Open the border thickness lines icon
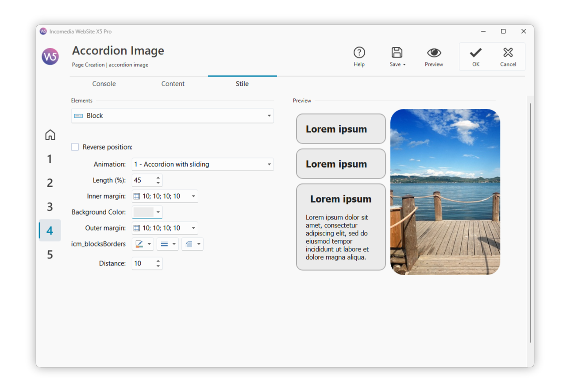 coord(164,244)
